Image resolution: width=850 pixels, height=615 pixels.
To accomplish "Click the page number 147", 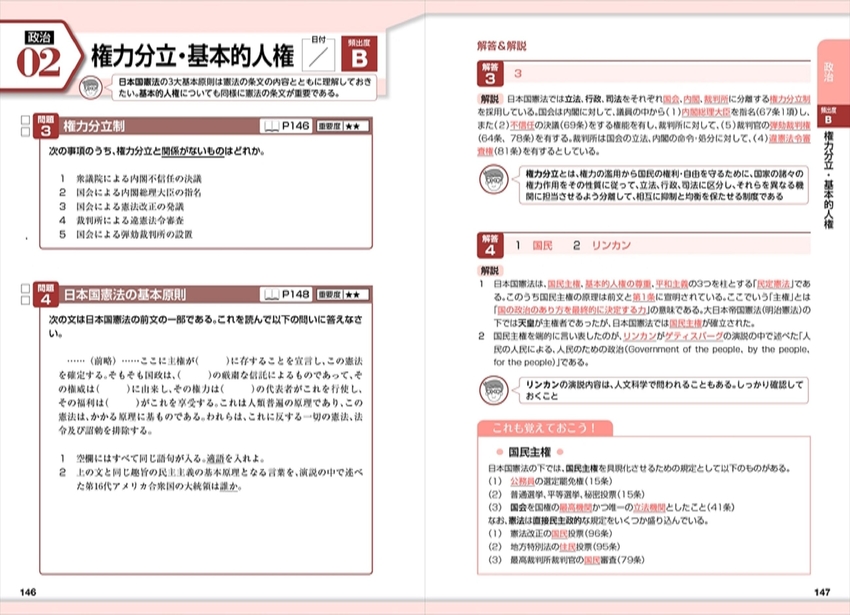I will 822,592.
